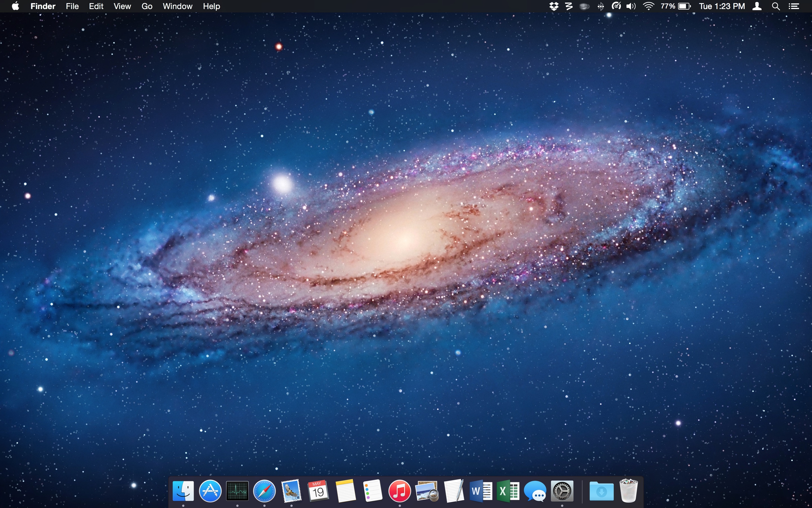Open System Preferences gear icon
The height and width of the screenshot is (508, 812).
point(562,491)
